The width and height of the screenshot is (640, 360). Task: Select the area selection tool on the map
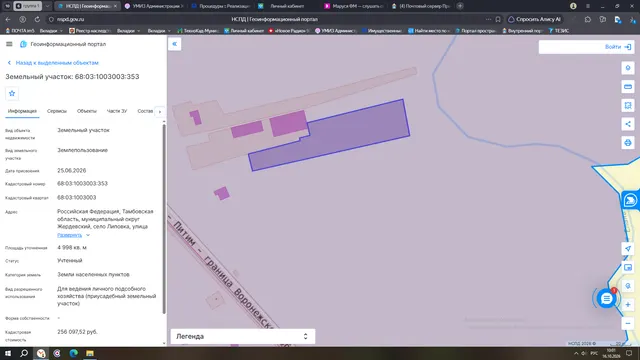pos(628,105)
